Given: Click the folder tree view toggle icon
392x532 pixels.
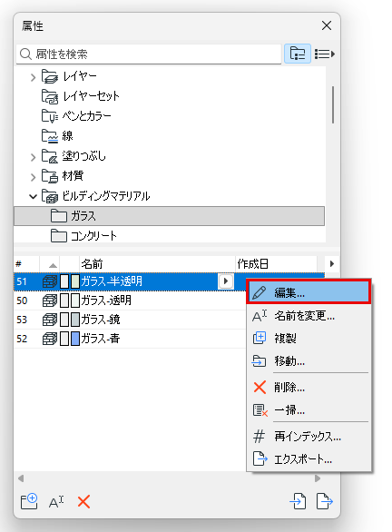Looking at the screenshot, I should [x=298, y=54].
